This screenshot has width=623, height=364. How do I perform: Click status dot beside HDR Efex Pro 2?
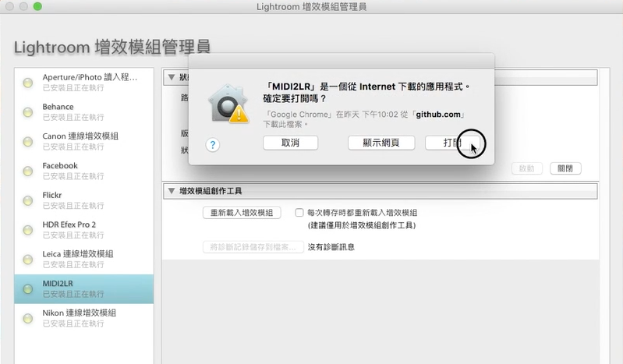(28, 230)
